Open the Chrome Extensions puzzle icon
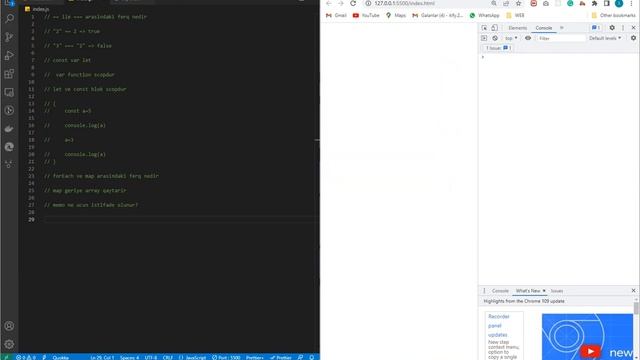 tap(594, 4)
